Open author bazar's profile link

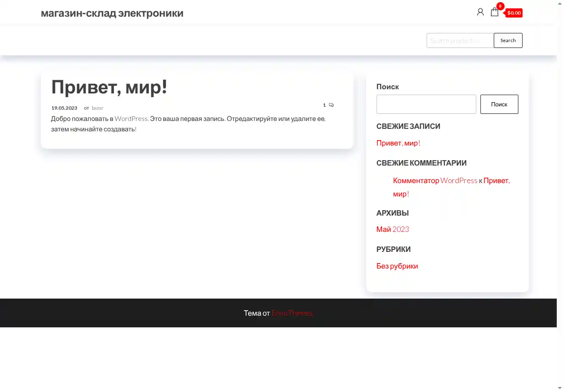[x=98, y=108]
